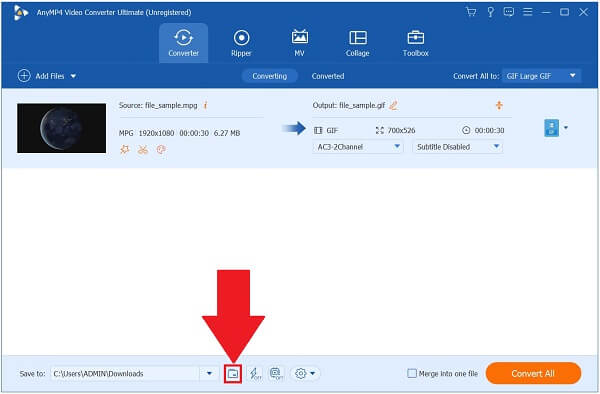This screenshot has width=600, height=394.
Task: Show the Converted list
Action: pos(328,76)
